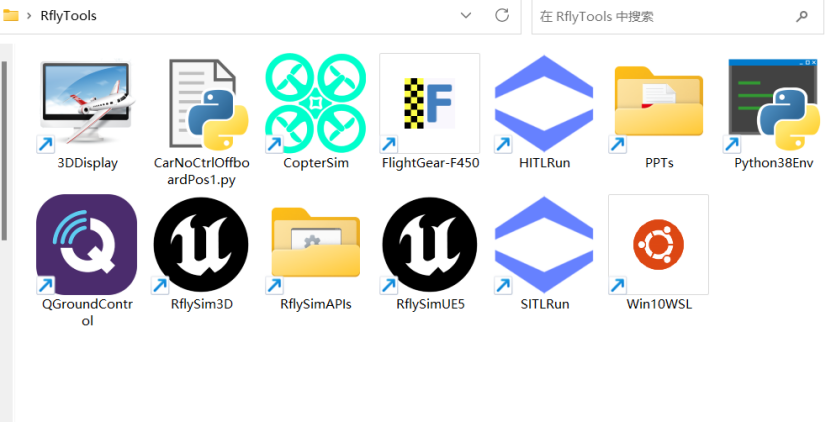The height and width of the screenshot is (422, 831).
Task: Click the left pane vertical scrollbar
Action: (x=4, y=151)
